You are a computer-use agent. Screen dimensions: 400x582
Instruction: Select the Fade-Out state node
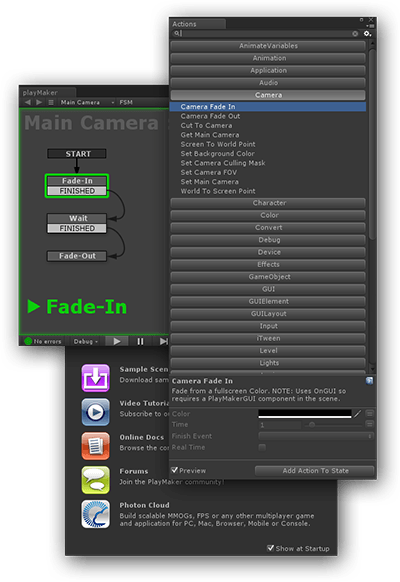coord(77,256)
